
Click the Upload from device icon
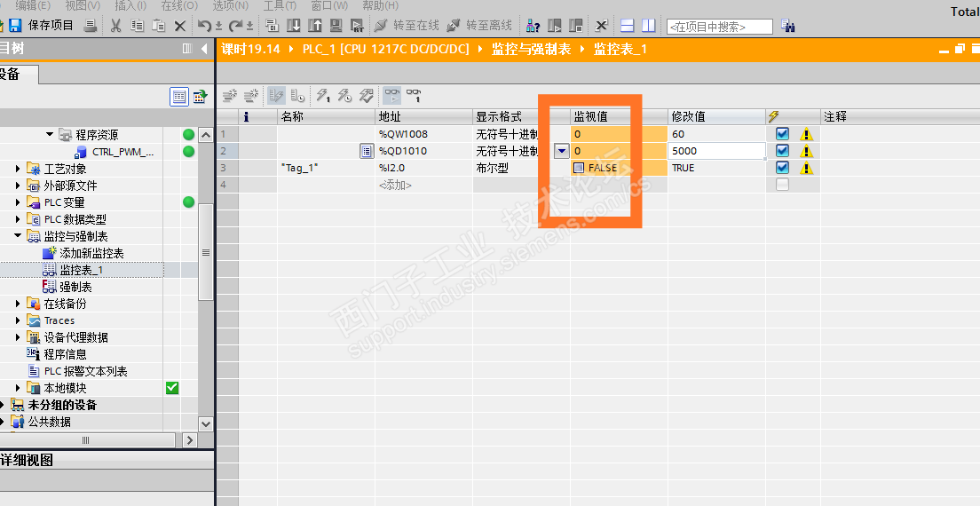coord(315,26)
